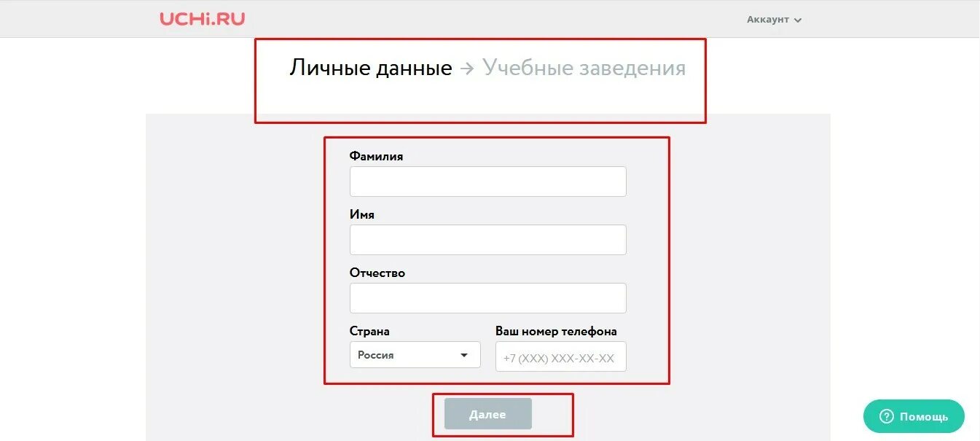Image resolution: width=980 pixels, height=441 pixels.
Task: Click the Имя field label
Action: tap(362, 214)
